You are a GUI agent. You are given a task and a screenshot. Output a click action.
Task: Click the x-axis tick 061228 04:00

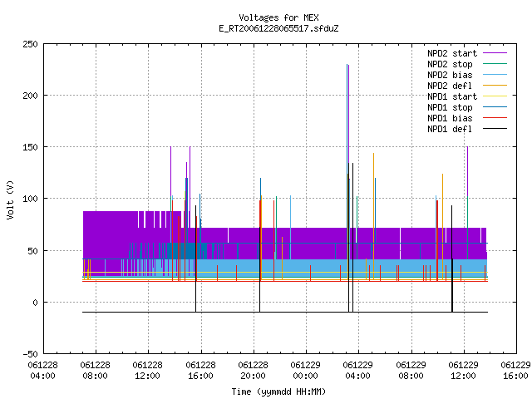pyautogui.click(x=42, y=371)
